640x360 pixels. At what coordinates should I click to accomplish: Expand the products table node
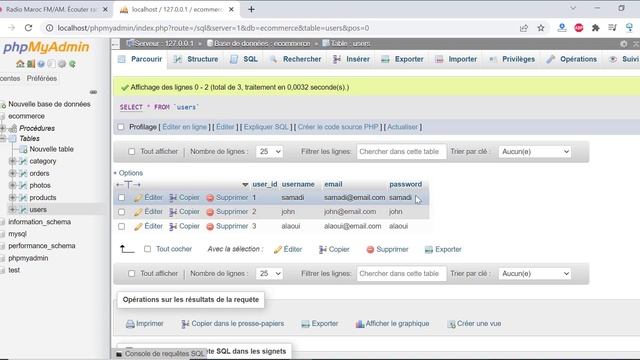click(x=13, y=198)
